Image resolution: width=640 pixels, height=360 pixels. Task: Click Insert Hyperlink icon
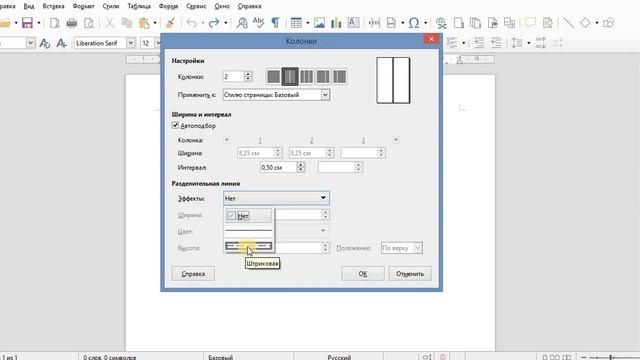[441, 23]
